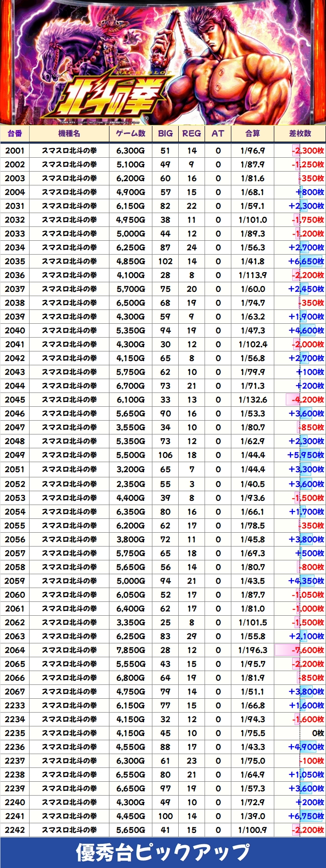
Task: Click the 3,200G game count in row 2051
Action: [131, 469]
